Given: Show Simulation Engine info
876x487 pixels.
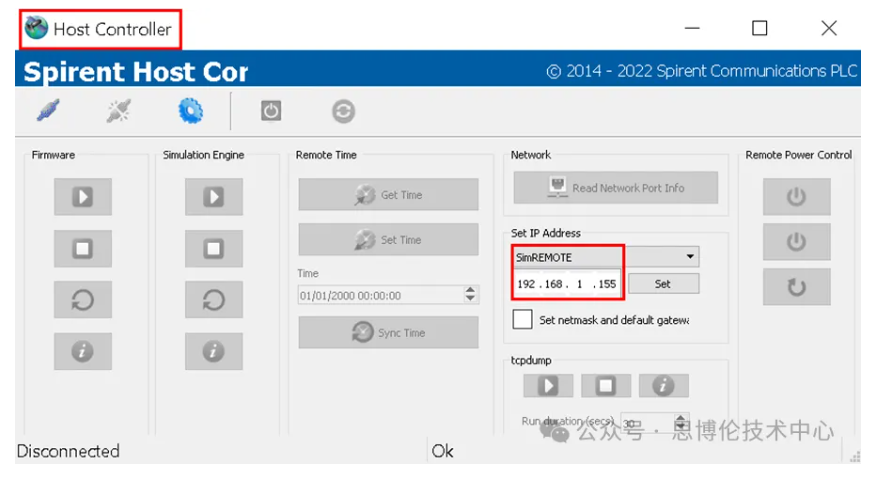Looking at the screenshot, I should [214, 351].
